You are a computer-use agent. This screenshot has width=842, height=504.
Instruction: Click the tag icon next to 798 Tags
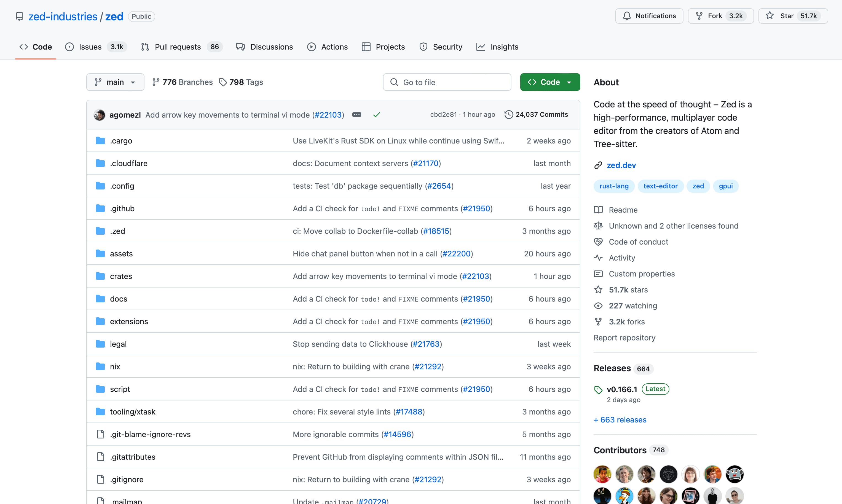[x=223, y=82]
